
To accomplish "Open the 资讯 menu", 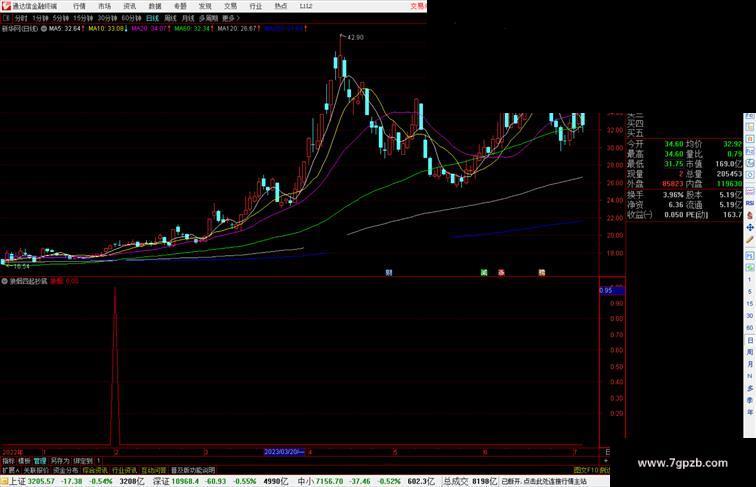I will pos(129,6).
